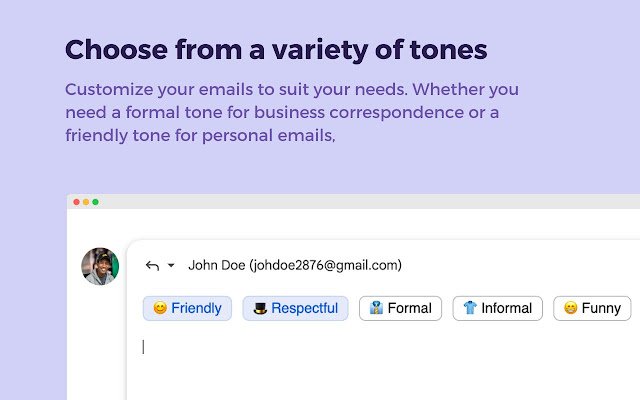
Task: Select the Funny tone button
Action: [x=592, y=308]
